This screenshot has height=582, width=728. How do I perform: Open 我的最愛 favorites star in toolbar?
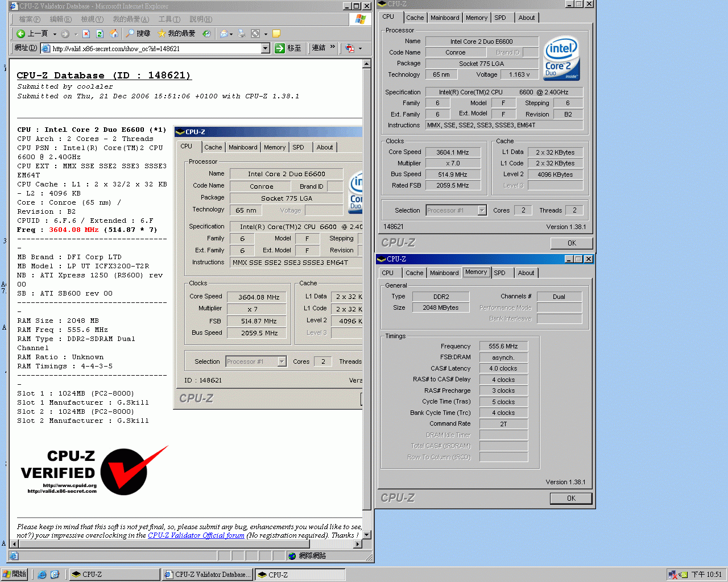click(x=176, y=34)
